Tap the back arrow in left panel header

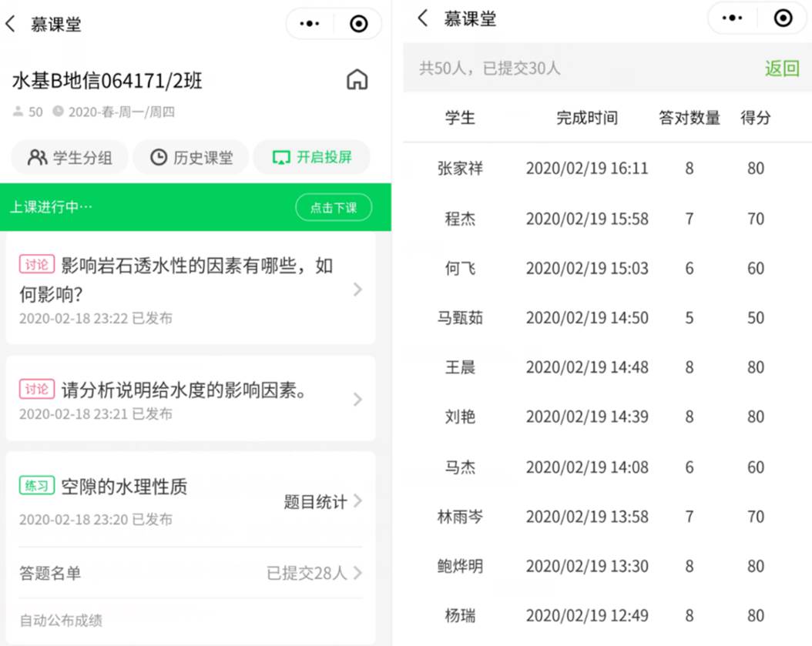click(x=11, y=24)
